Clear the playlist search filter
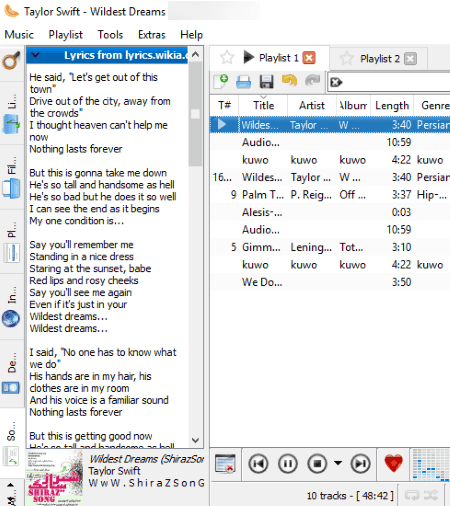Screen dimensions: 450x506 point(336,82)
